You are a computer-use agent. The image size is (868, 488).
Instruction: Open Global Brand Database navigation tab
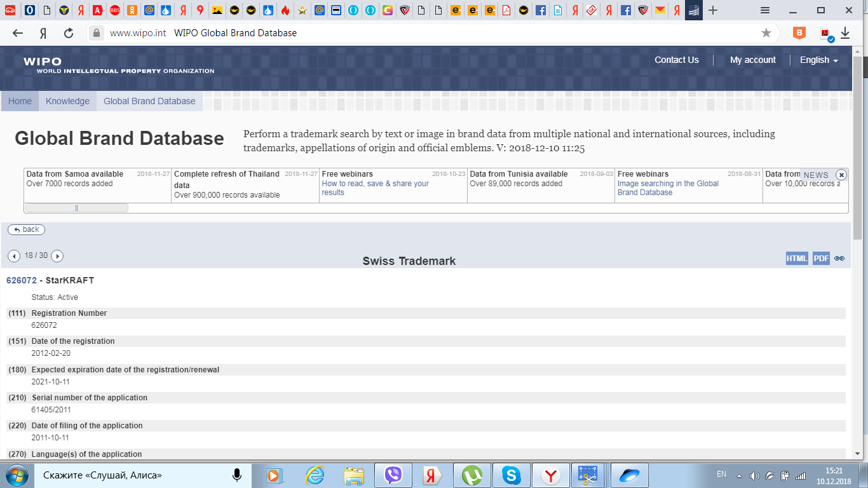pyautogui.click(x=149, y=101)
